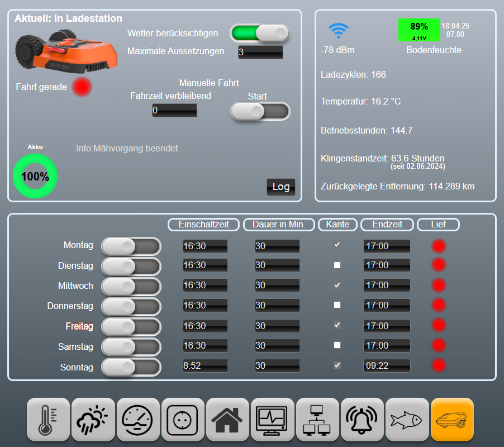Open the thermometer temperature page

pyautogui.click(x=48, y=420)
